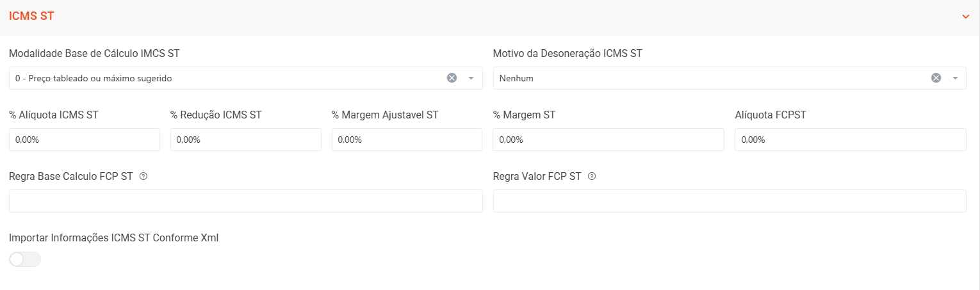Open Modalidade Base de Cálculo dropdown arrow
The width and height of the screenshot is (980, 290).
(x=471, y=78)
